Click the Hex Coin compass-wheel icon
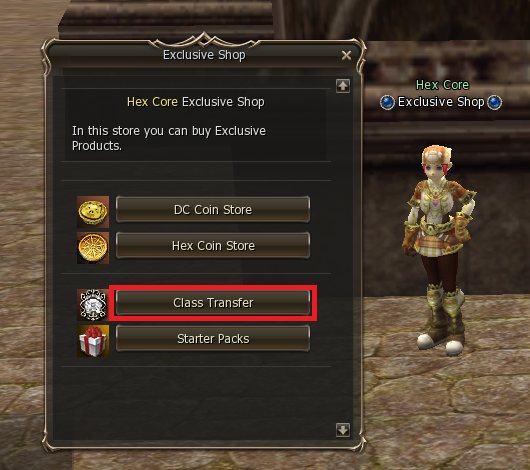The image size is (530, 470). [93, 248]
